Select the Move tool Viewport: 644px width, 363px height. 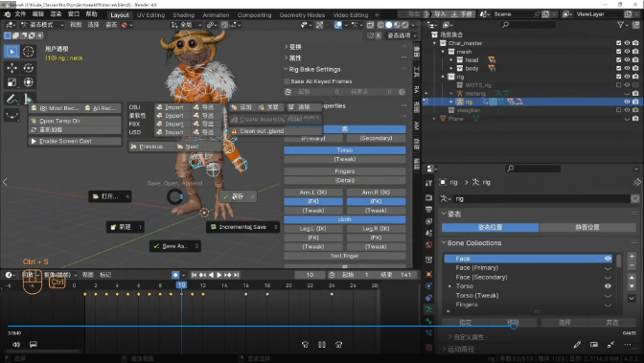(11, 68)
